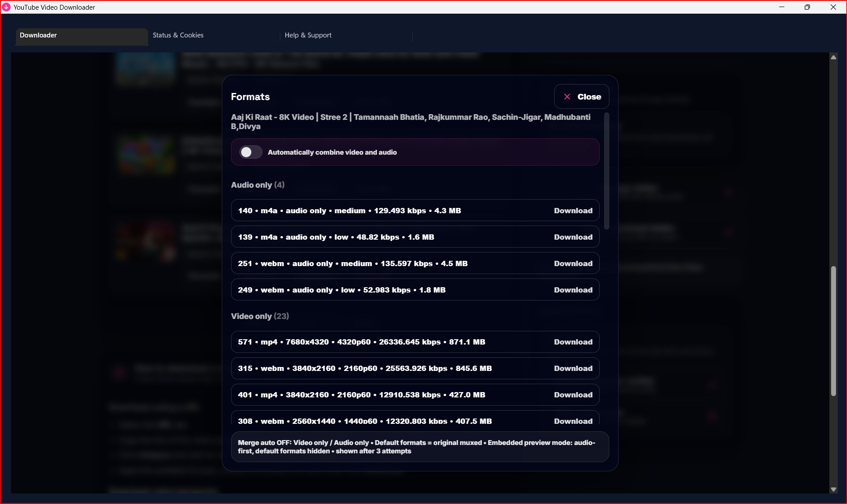Click the '571 • mp4 • 7680x4320' row text
The height and width of the screenshot is (504, 847).
362,342
